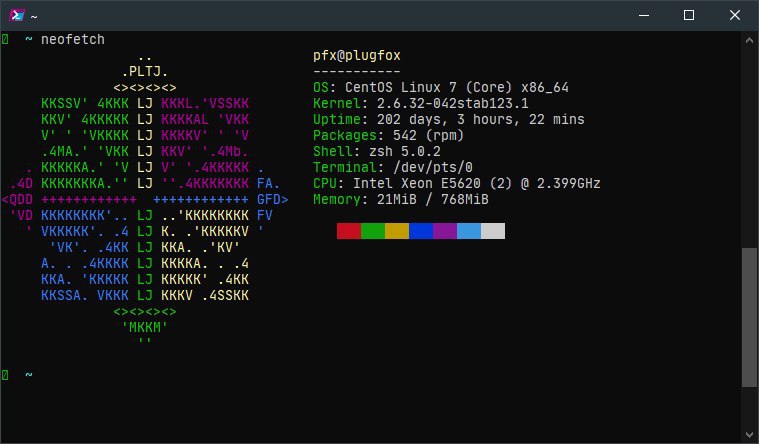The height and width of the screenshot is (444, 759).
Task: Click the white color block
Action: (x=493, y=231)
